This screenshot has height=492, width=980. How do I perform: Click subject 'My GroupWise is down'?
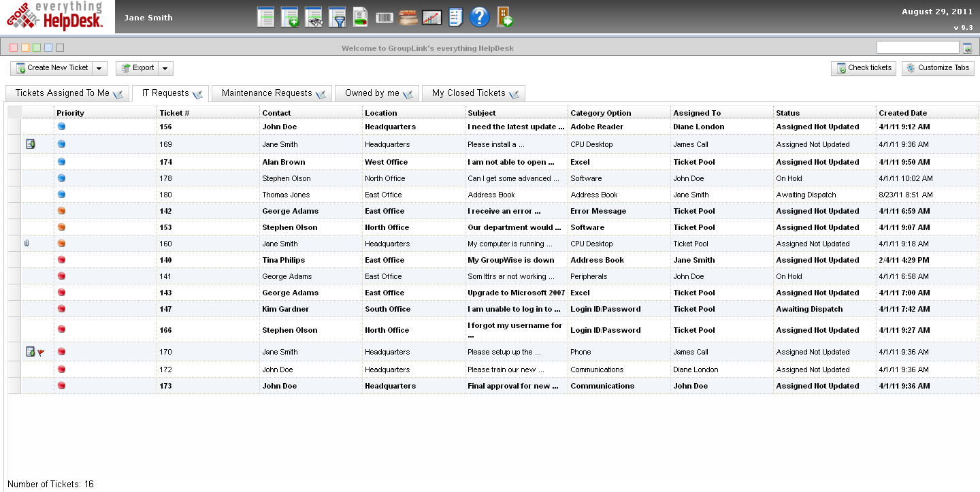click(x=511, y=260)
